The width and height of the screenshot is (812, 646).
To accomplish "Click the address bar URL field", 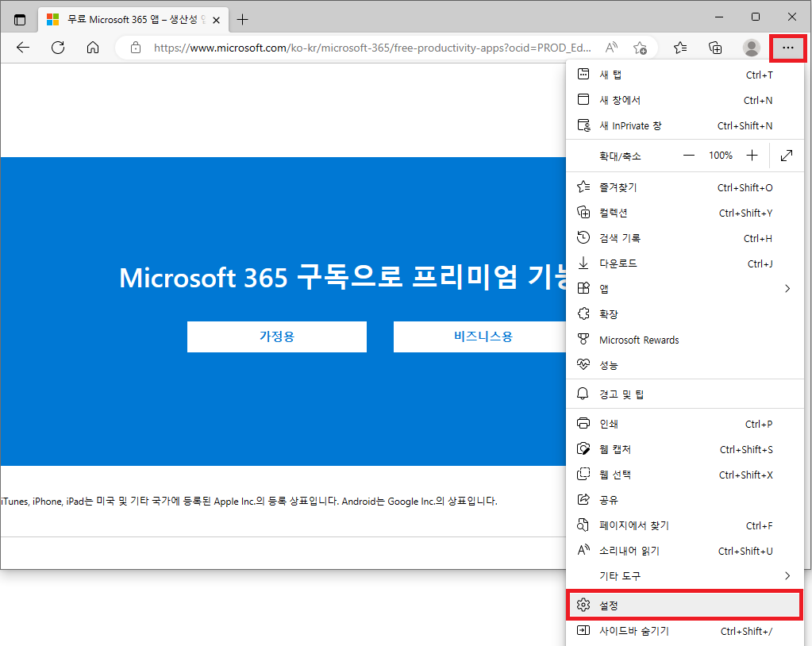I will coord(372,48).
